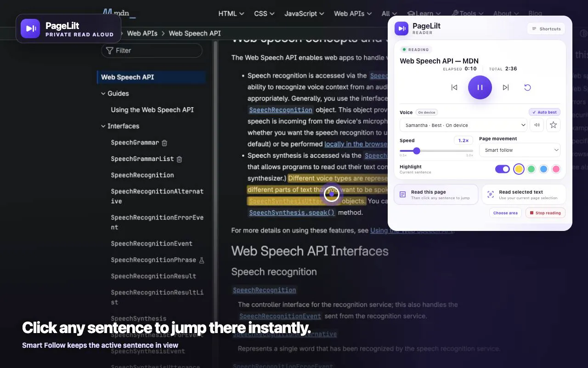Open the JavaScript menu in MDN navbar
The image size is (588, 368).
click(x=304, y=13)
